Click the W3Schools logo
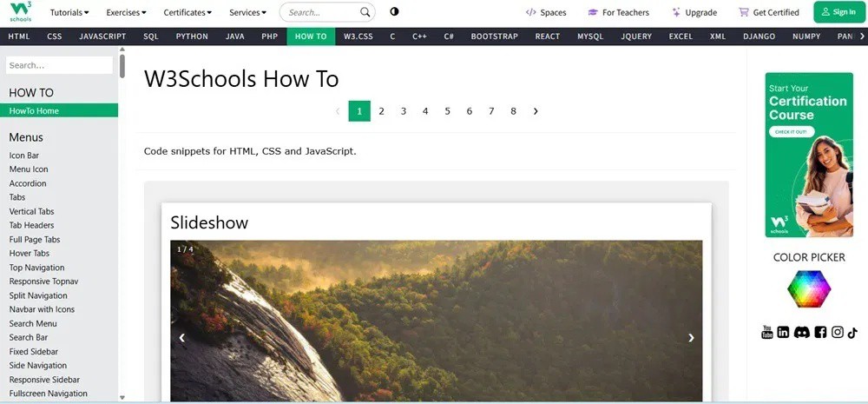868x404 pixels. pos(21,12)
